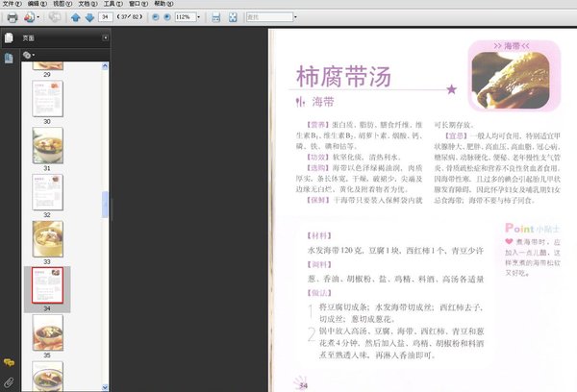Click the find text search field
Image resolution: width=577 pixels, height=392 pixels.
coord(269,17)
